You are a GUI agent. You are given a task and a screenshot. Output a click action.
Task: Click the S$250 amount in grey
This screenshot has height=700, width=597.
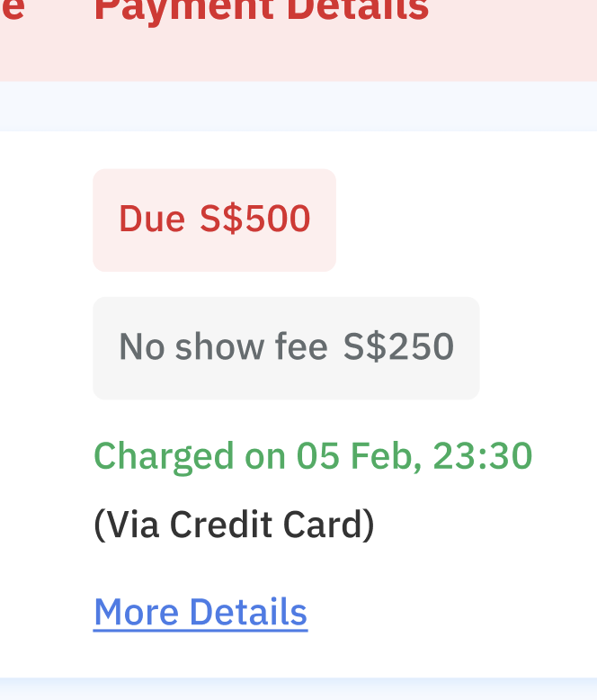point(398,347)
